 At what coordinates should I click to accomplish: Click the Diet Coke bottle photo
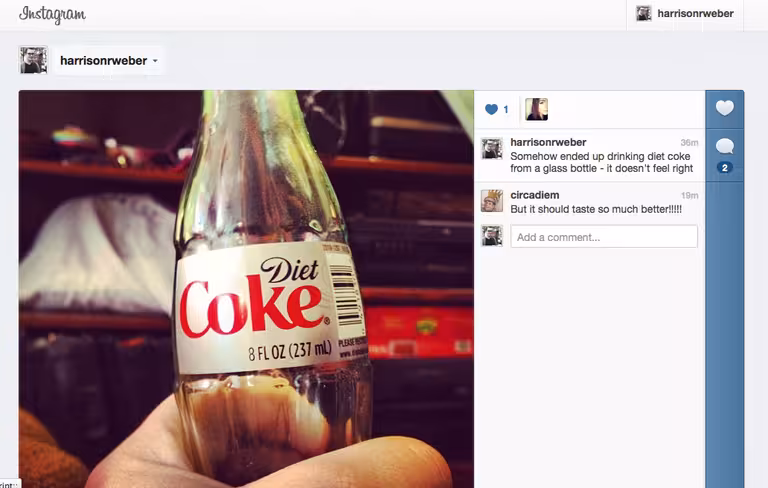[246, 289]
